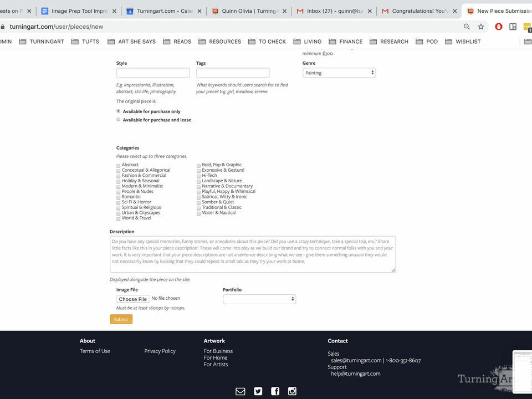Image resolution: width=532 pixels, height=399 pixels.
Task: Click the red Opera extension icon
Action: (498, 27)
